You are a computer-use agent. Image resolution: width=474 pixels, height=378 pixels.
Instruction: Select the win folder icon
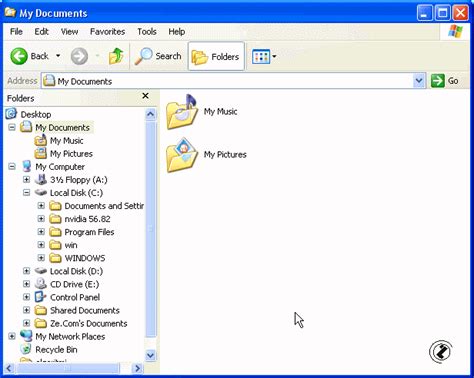[x=55, y=245]
